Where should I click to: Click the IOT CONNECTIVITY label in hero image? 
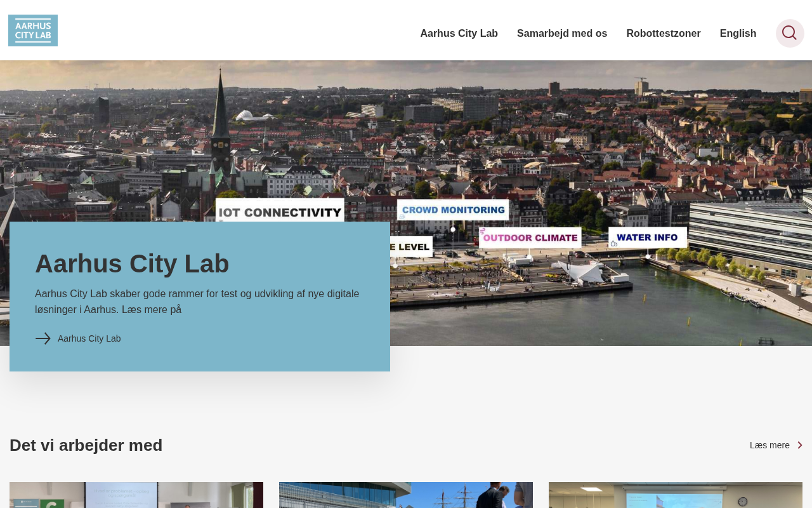(x=280, y=211)
